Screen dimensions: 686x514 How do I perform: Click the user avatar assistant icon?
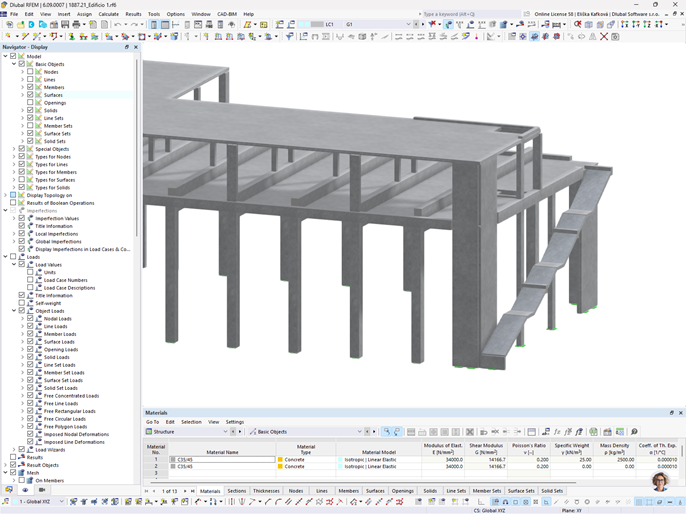(x=660, y=482)
